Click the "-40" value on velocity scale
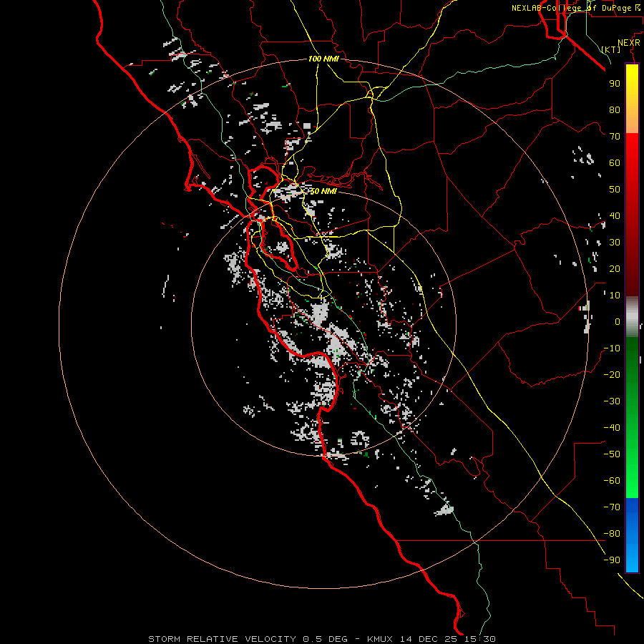 (x=612, y=428)
